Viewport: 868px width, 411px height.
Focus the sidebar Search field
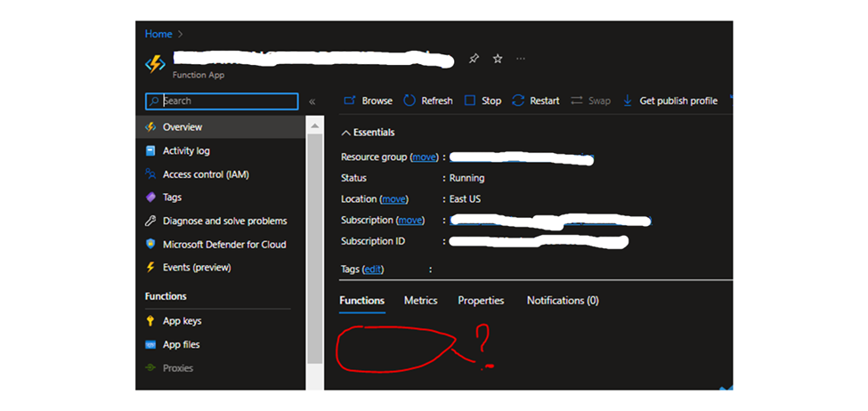tap(222, 101)
